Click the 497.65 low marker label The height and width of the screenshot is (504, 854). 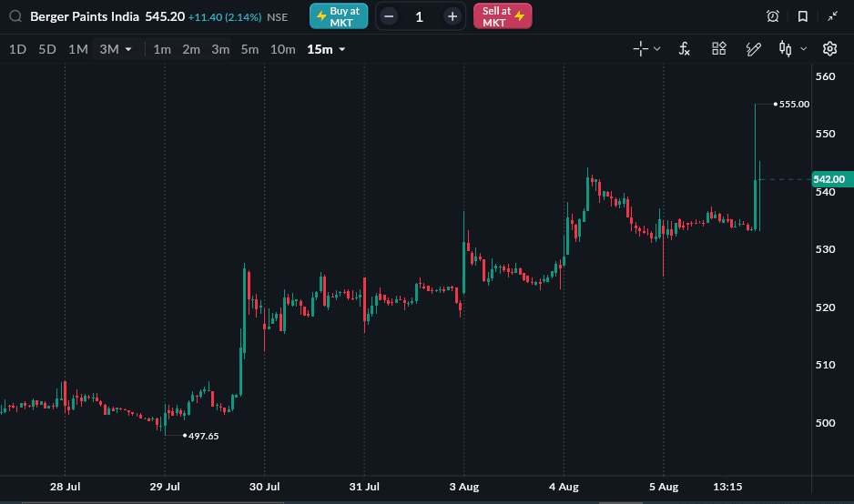click(x=203, y=436)
